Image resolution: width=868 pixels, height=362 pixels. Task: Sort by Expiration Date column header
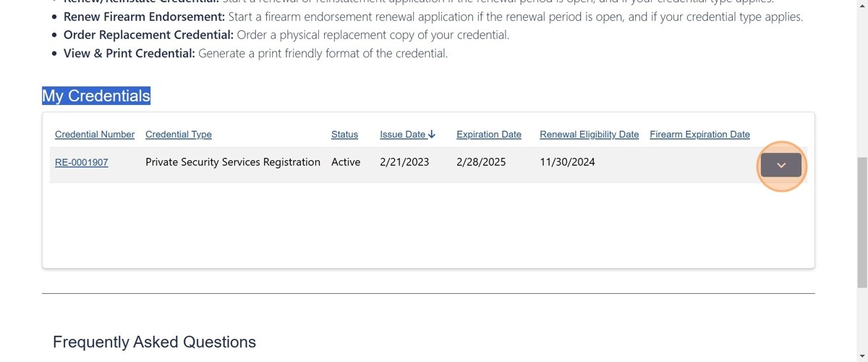point(489,134)
